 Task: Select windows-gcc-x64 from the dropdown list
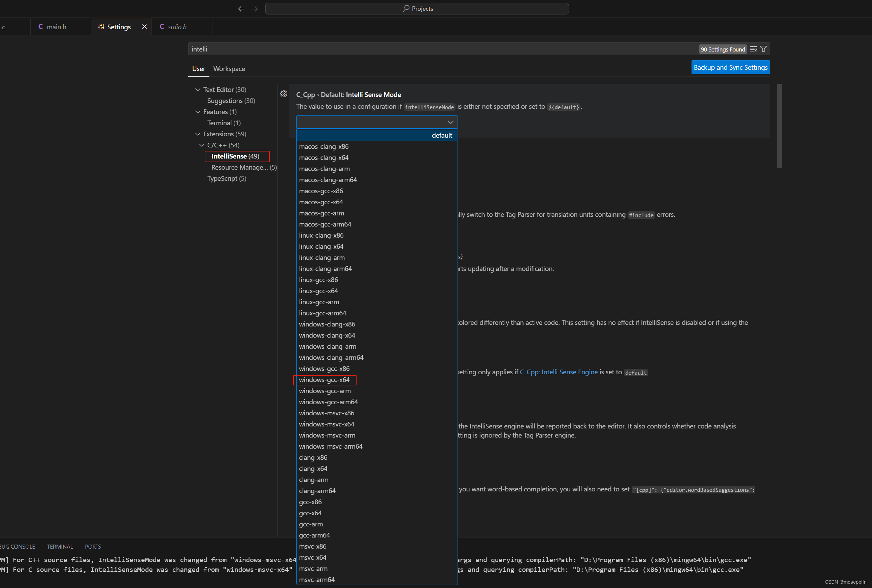(324, 380)
